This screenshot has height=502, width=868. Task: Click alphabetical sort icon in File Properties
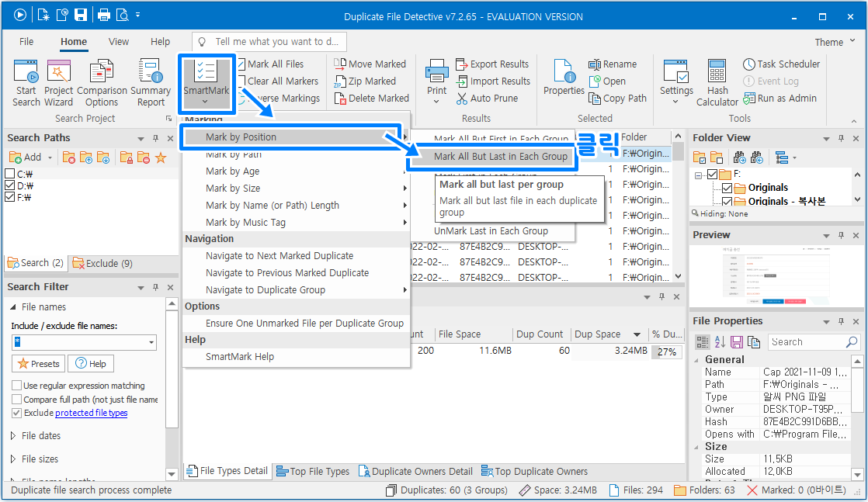click(x=720, y=342)
